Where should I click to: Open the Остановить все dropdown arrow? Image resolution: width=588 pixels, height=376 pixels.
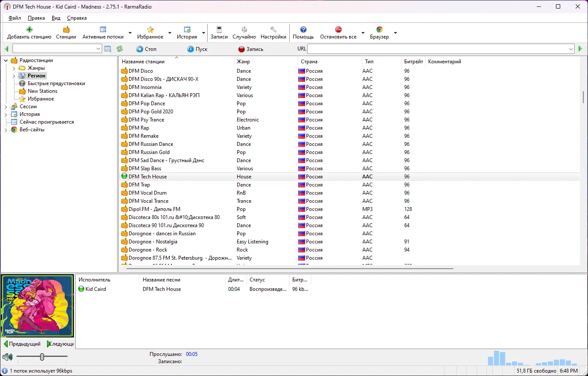[x=363, y=33]
